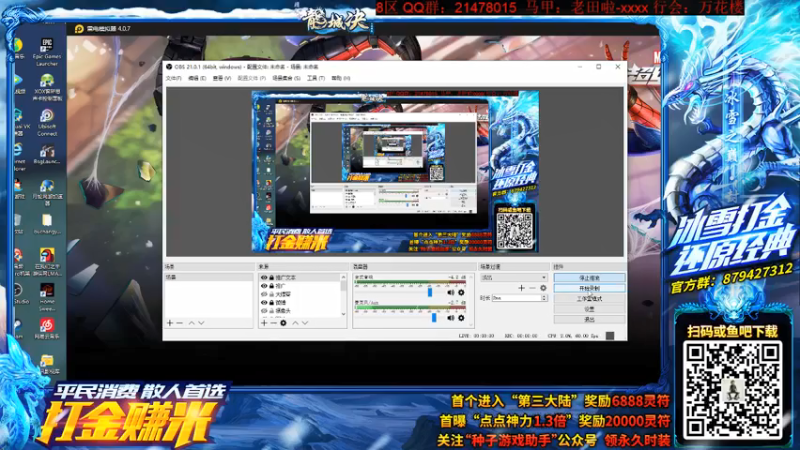Image resolution: width=800 pixels, height=450 pixels.
Task: Click the 停止推流 stop streaming button
Action: pos(589,278)
